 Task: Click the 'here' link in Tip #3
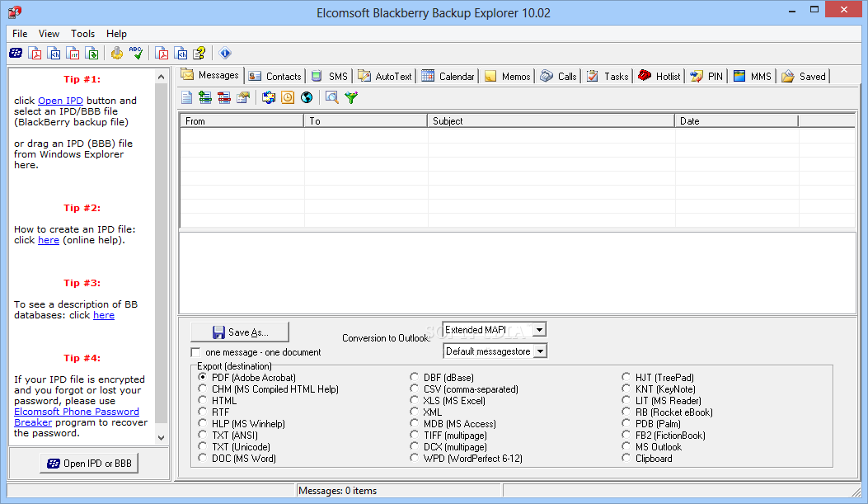(x=104, y=315)
